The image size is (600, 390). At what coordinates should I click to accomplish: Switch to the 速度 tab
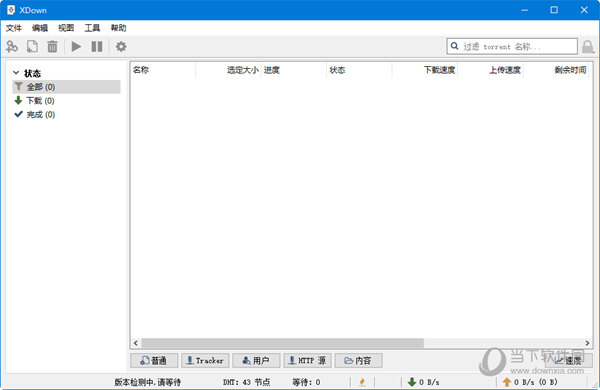tap(569, 361)
